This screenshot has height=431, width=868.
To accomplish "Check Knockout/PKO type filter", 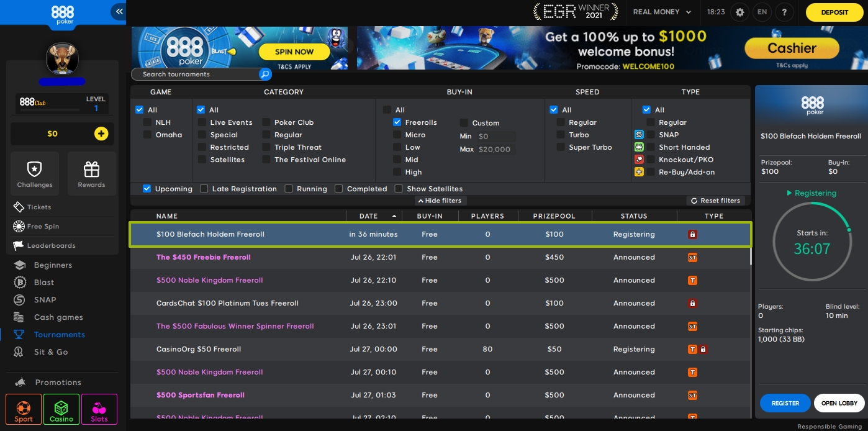I will tap(651, 160).
